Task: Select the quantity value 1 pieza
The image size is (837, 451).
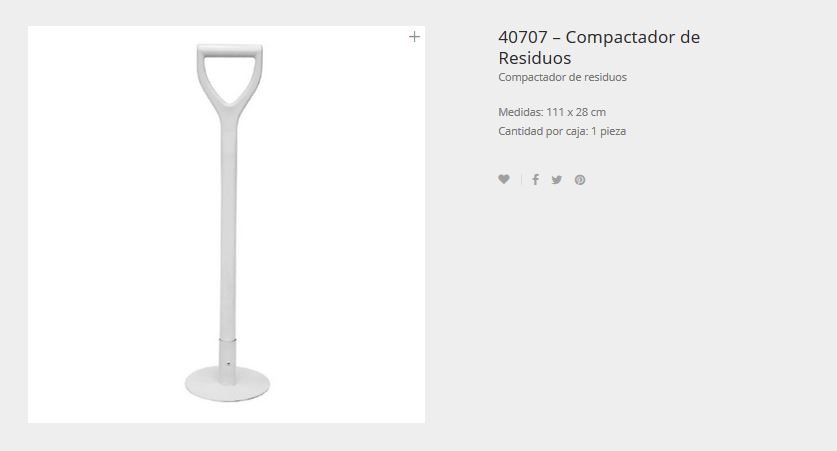Action: (609, 131)
